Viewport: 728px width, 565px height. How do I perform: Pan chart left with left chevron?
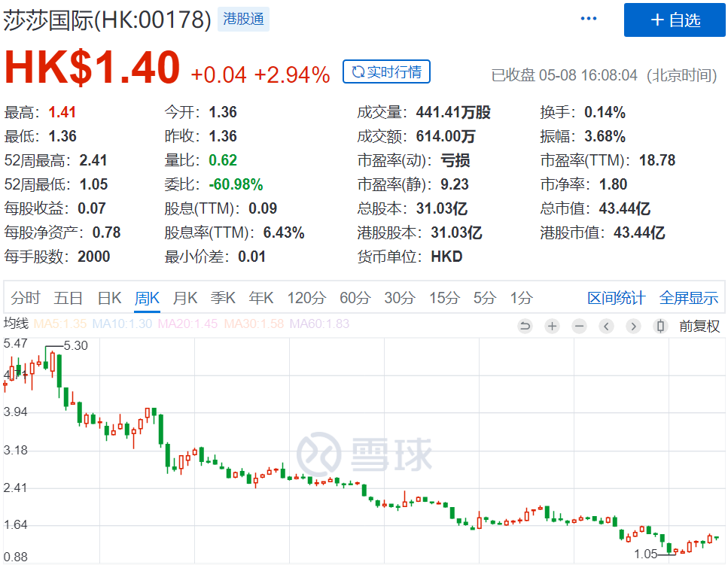tap(606, 326)
